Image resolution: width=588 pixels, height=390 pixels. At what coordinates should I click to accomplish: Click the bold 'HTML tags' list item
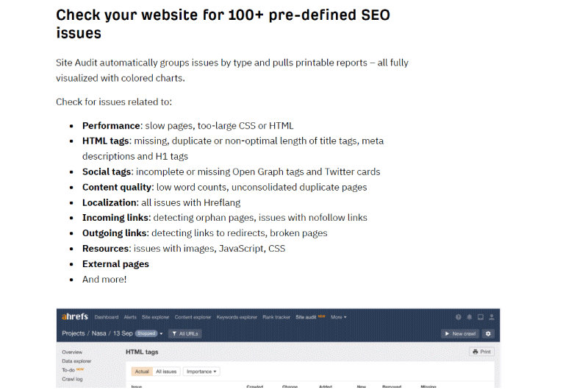[105, 141]
